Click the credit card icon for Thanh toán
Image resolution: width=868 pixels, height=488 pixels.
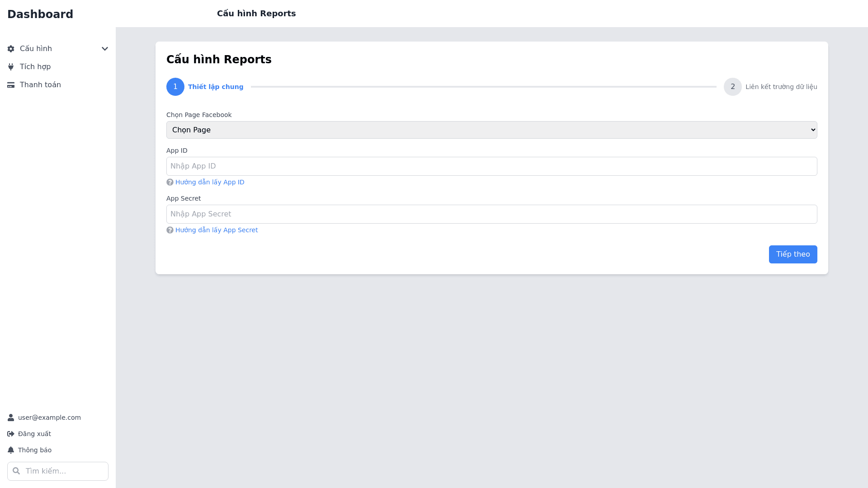11,85
